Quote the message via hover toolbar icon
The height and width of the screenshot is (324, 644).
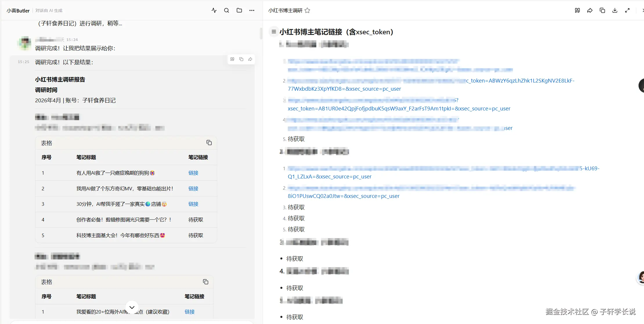pos(232,59)
